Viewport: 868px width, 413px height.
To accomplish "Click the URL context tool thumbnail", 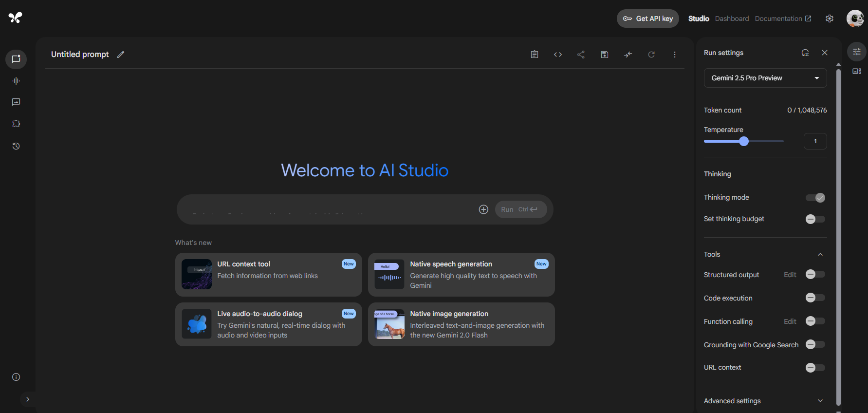I will (x=197, y=274).
